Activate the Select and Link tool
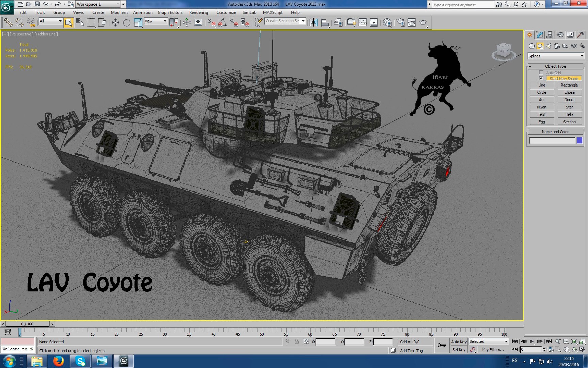Screen dimensions: 588x368 click(x=8, y=23)
